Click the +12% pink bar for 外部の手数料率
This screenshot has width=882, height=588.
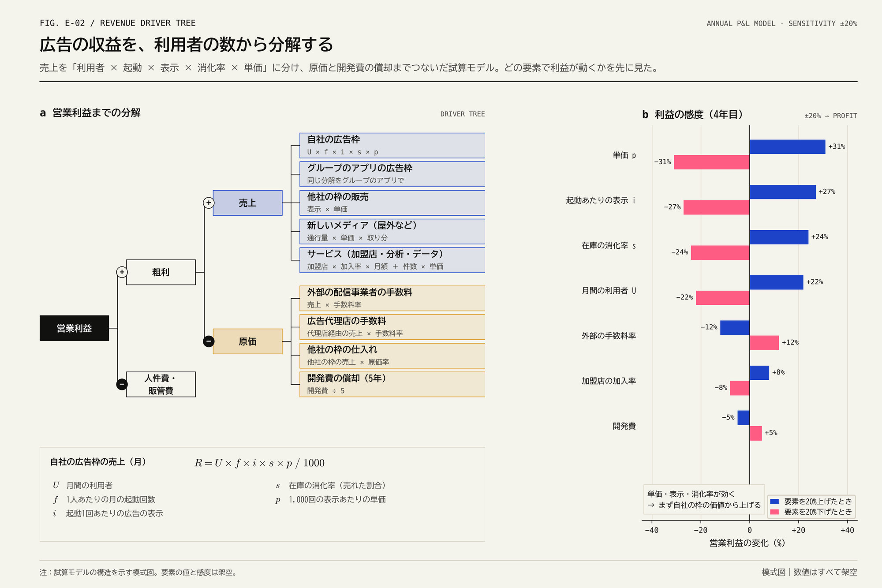pyautogui.click(x=764, y=343)
